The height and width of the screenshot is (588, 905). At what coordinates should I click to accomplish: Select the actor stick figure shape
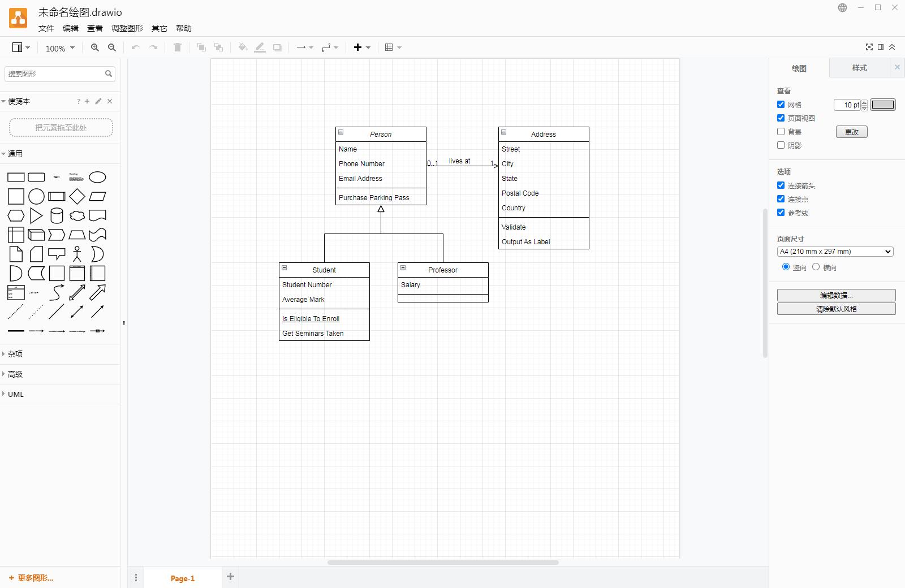point(77,254)
